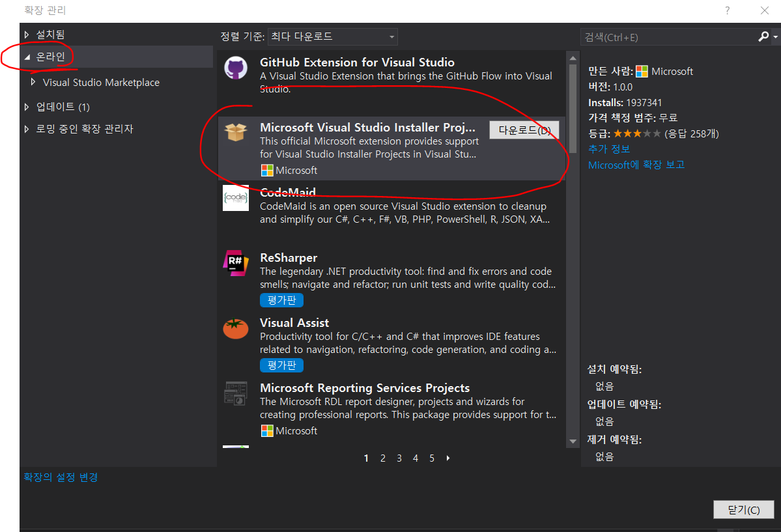Click the Installs: 1937341 text
The width and height of the screenshot is (781, 532).
pos(625,103)
